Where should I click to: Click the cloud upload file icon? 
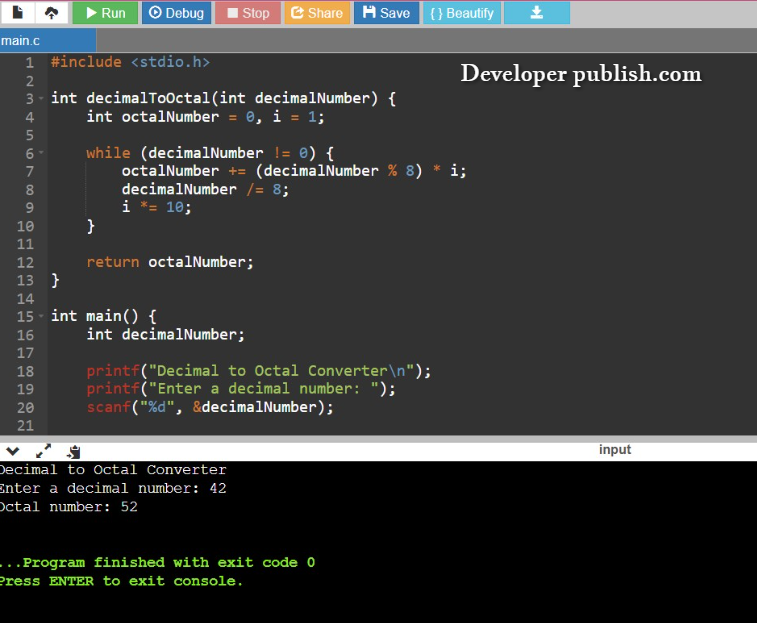(x=50, y=13)
